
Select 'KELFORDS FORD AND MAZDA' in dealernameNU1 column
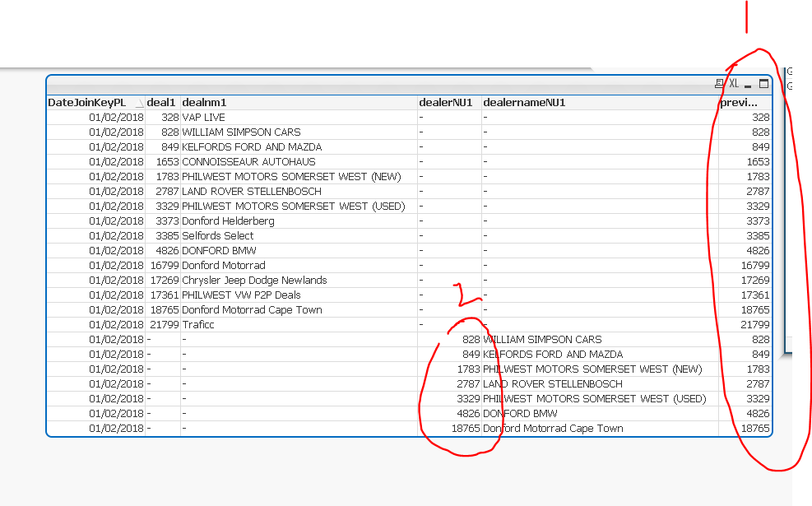point(553,355)
